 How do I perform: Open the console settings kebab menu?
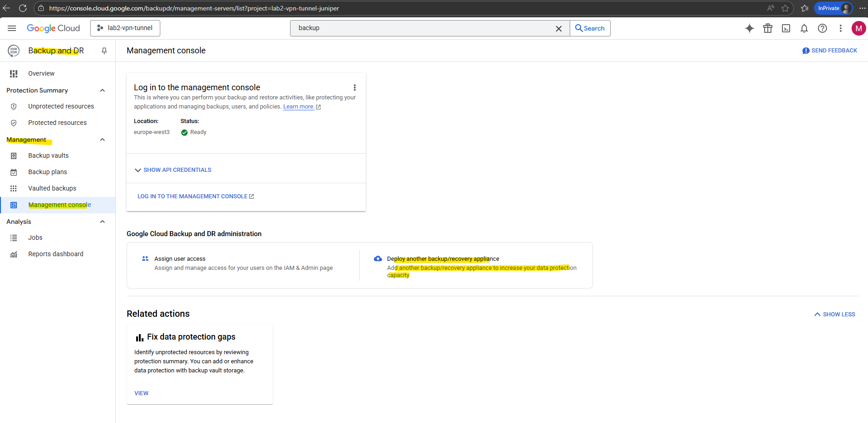[841, 28]
